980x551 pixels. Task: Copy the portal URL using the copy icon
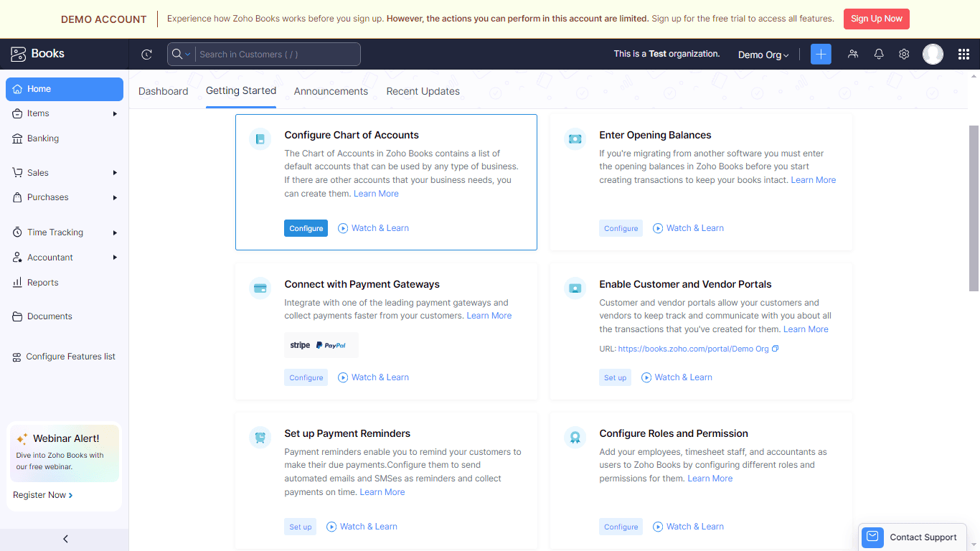pyautogui.click(x=776, y=349)
